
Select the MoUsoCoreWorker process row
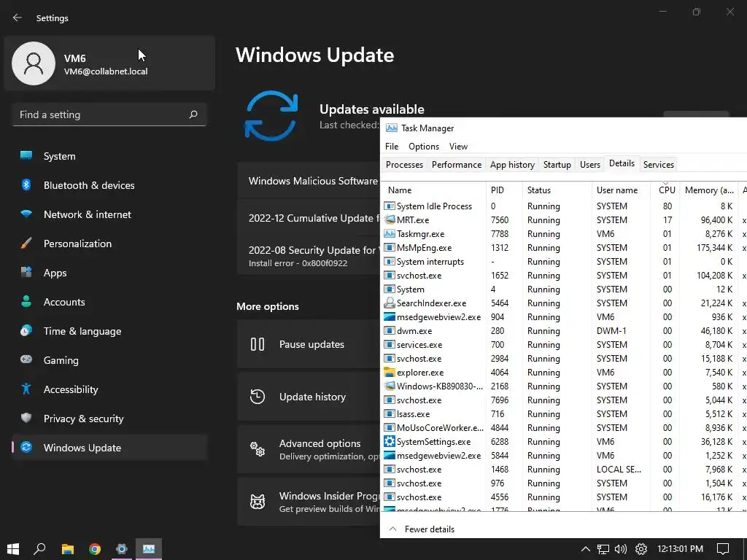click(x=565, y=427)
